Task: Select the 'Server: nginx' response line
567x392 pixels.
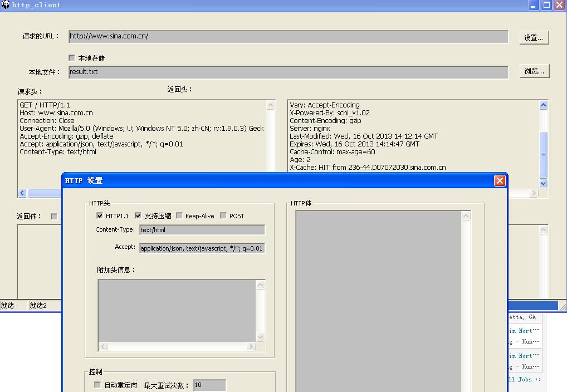Action: [310, 129]
